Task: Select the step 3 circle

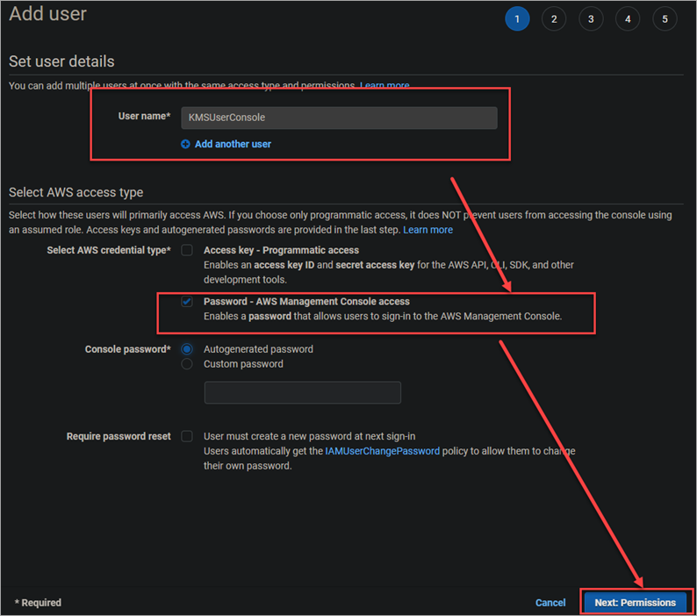Action: (591, 19)
